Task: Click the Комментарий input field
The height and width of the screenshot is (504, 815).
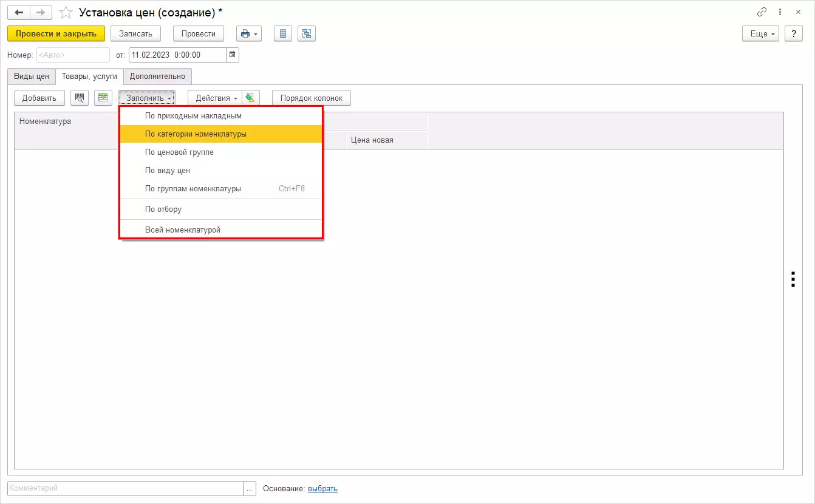Action: coord(125,489)
